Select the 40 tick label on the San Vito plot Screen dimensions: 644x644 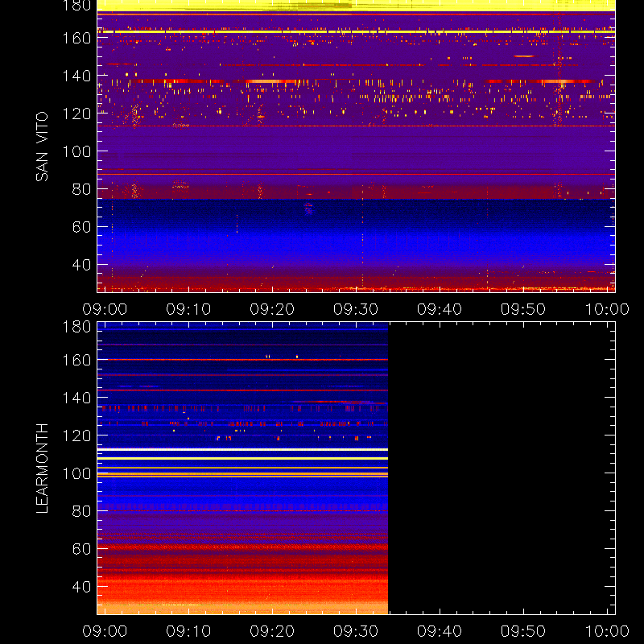pos(81,265)
